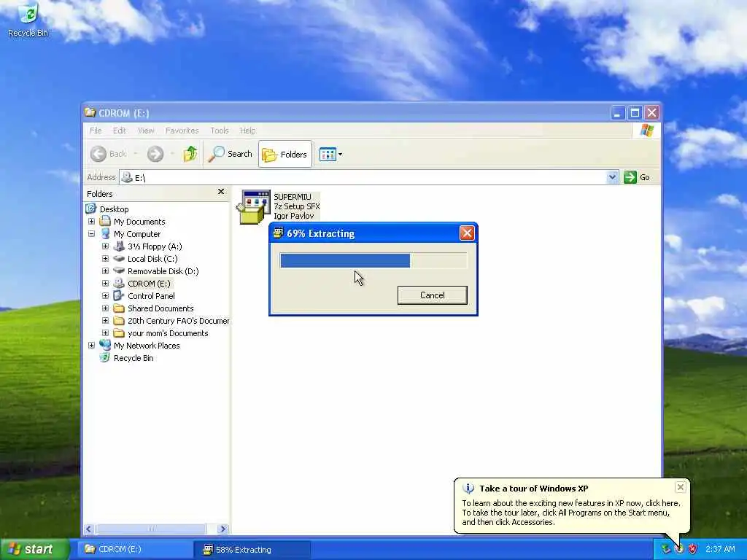Switch to 58% Extracting taskbar button
The width and height of the screenshot is (747, 560).
click(252, 550)
